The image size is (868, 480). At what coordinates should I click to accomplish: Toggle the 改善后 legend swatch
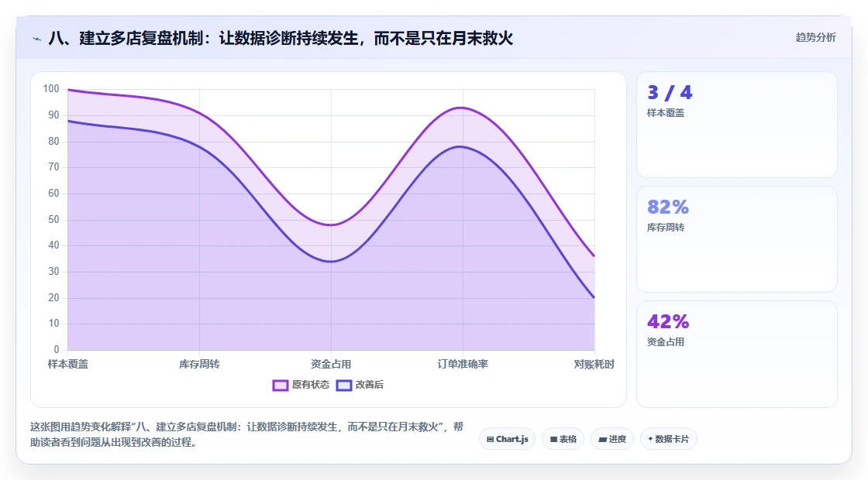344,386
